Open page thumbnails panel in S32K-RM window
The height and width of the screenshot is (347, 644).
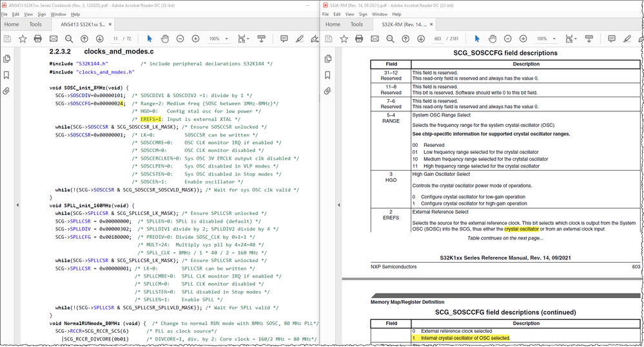point(327,59)
